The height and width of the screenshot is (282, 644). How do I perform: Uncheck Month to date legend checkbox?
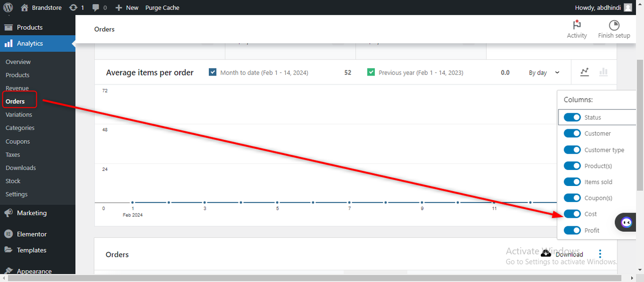213,72
